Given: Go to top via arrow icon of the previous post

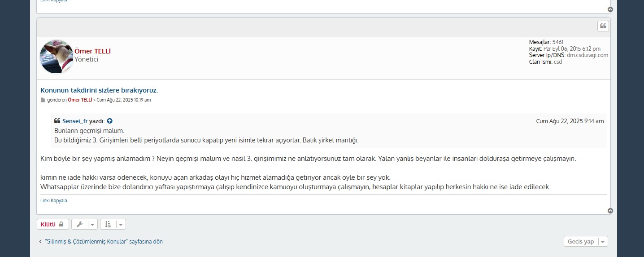Looking at the screenshot, I should (x=610, y=9).
